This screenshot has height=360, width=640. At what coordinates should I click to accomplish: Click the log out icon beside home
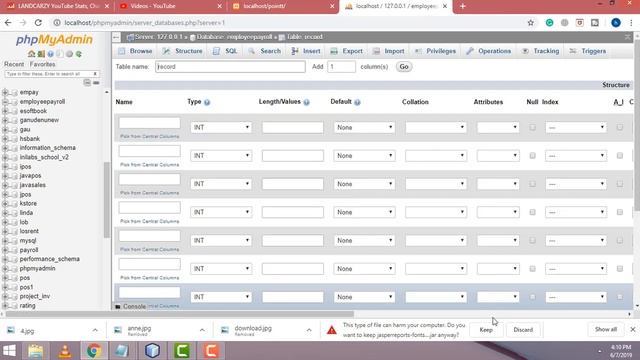click(41, 54)
